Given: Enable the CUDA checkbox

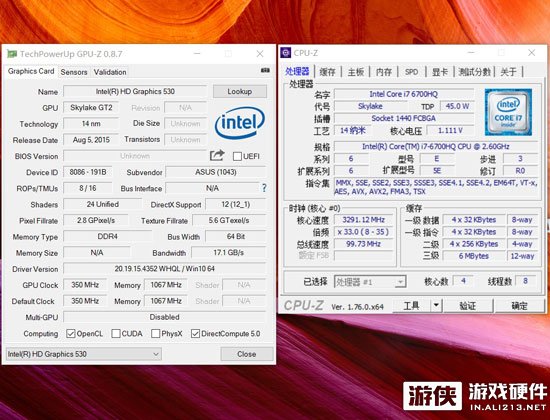Looking at the screenshot, I should [x=116, y=333].
